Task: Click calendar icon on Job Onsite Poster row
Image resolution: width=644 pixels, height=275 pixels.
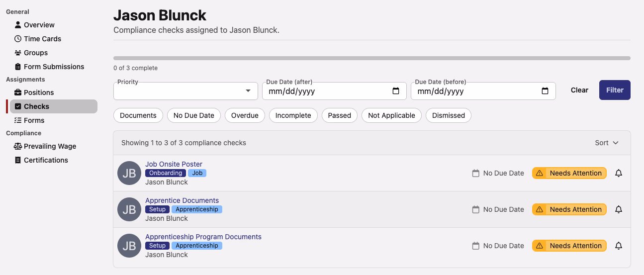Action: pyautogui.click(x=475, y=173)
